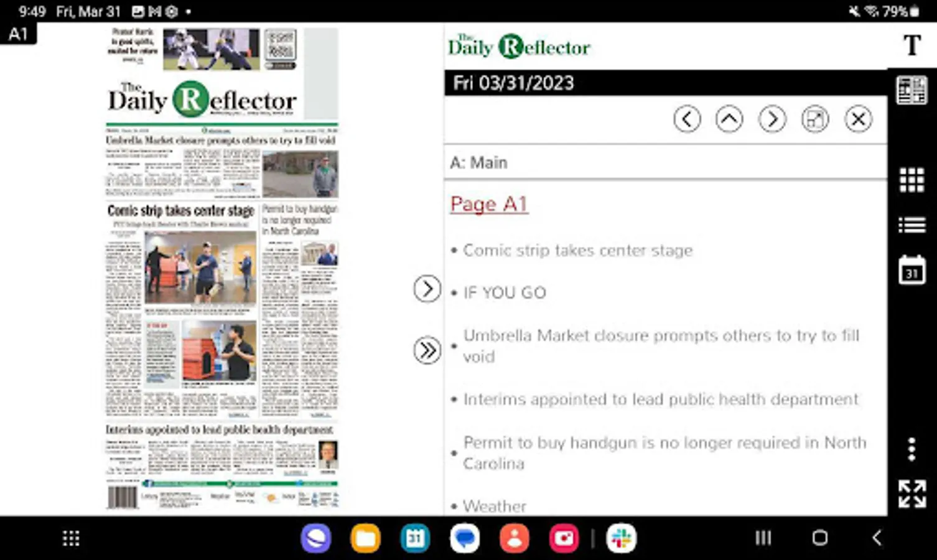Tap the A1 page label
The height and width of the screenshot is (560, 937).
[x=18, y=34]
